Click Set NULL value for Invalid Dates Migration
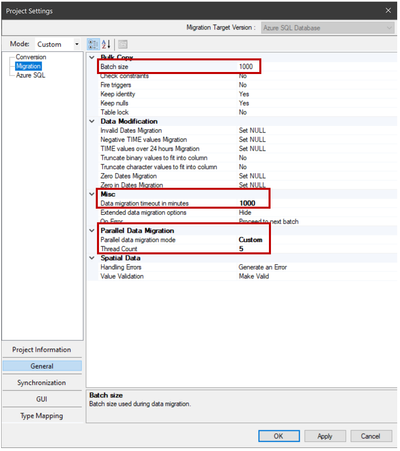Image resolution: width=400 pixels, height=451 pixels. 252,130
